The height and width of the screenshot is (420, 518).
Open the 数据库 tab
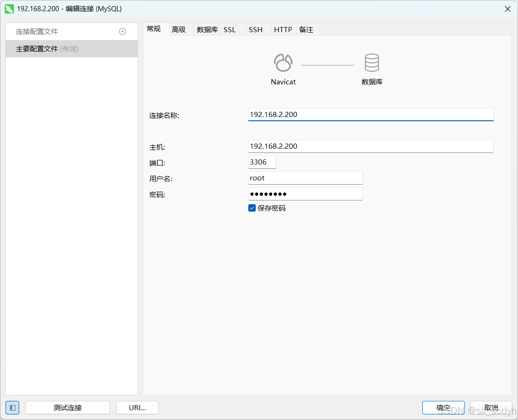[x=207, y=30]
